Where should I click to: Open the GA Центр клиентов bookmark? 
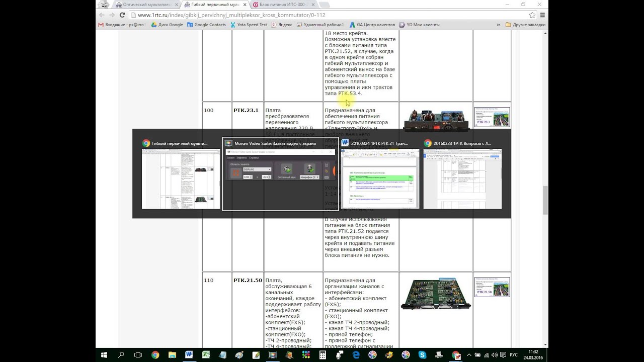[x=373, y=25]
